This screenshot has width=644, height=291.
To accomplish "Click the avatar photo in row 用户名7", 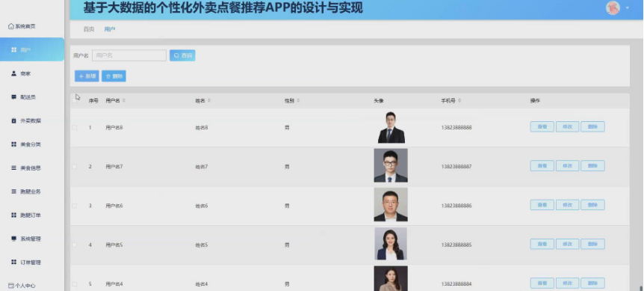I will [x=391, y=165].
